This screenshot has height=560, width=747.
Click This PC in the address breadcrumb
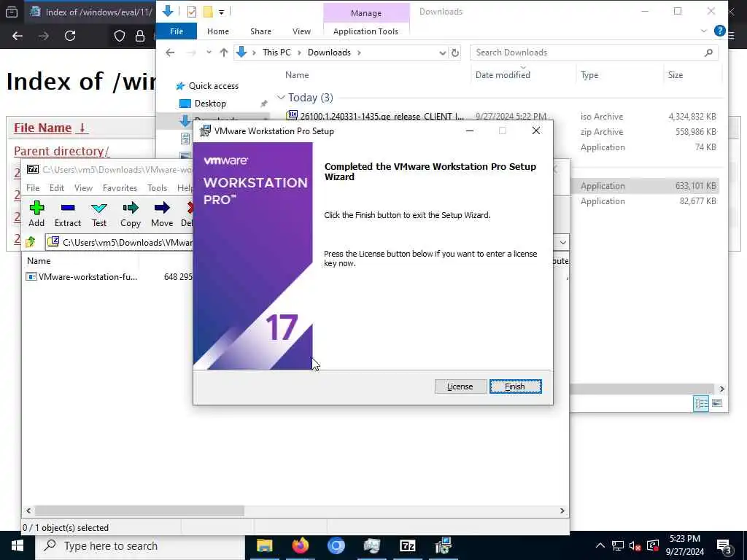pyautogui.click(x=276, y=52)
